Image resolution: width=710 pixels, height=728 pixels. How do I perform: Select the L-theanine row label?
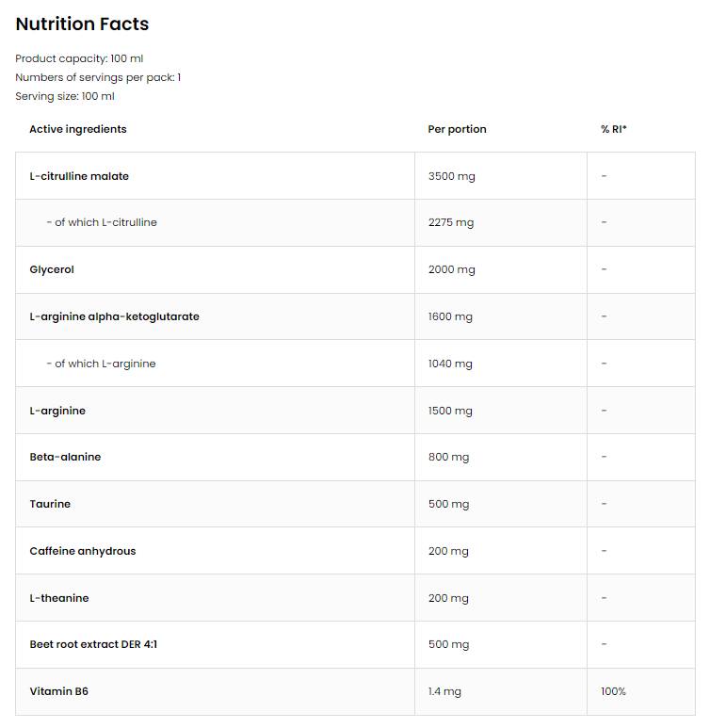(59, 598)
